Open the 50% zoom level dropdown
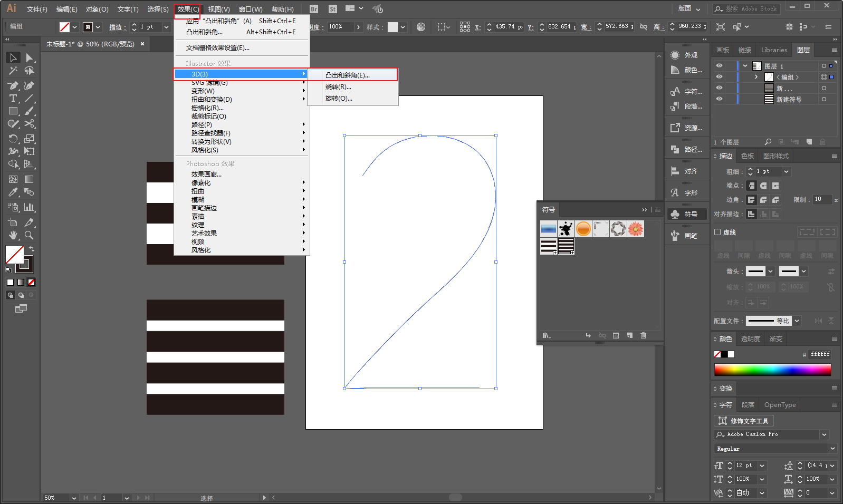This screenshot has height=504, width=843. [74, 498]
